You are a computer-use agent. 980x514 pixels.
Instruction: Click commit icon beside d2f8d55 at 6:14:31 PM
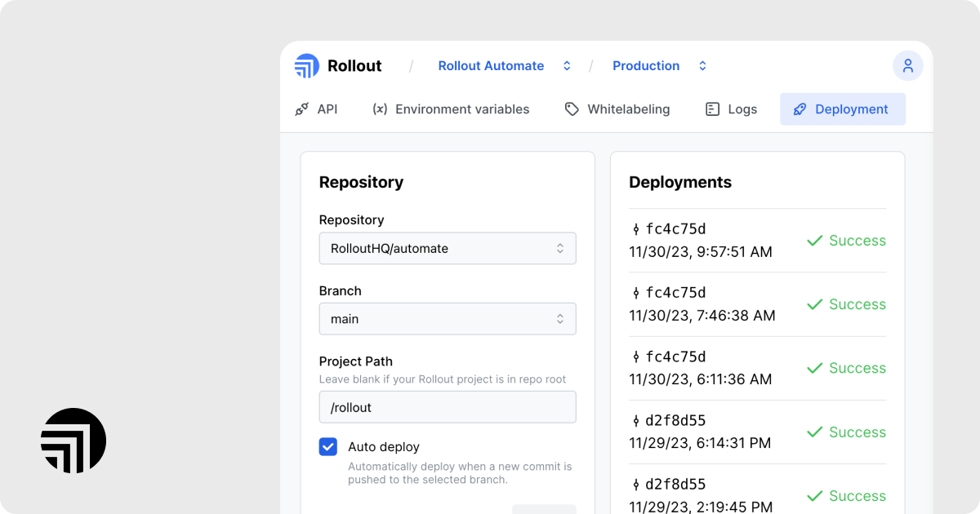(x=636, y=421)
